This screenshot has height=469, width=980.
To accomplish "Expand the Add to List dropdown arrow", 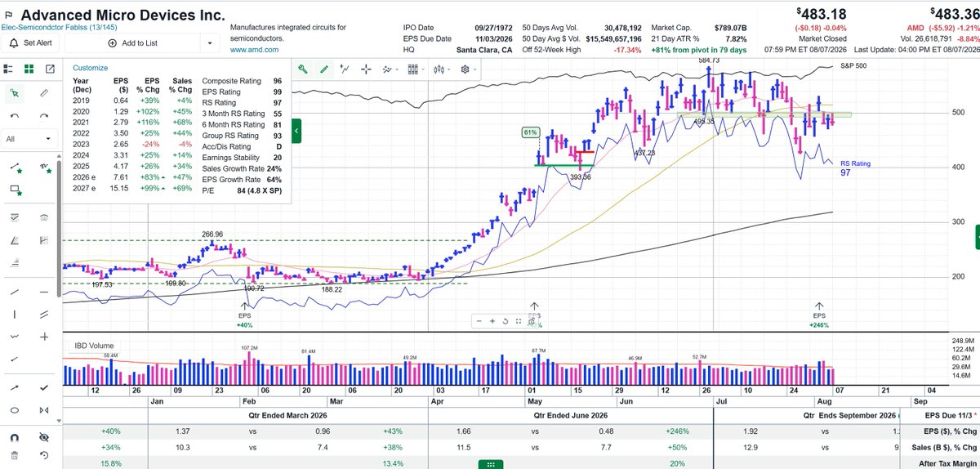I will coord(210,42).
